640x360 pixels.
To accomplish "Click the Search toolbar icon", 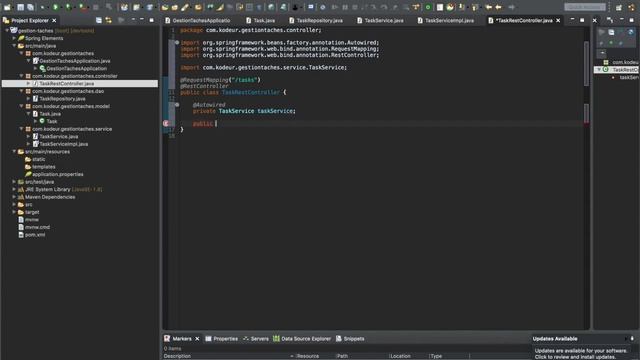I will [185, 7].
